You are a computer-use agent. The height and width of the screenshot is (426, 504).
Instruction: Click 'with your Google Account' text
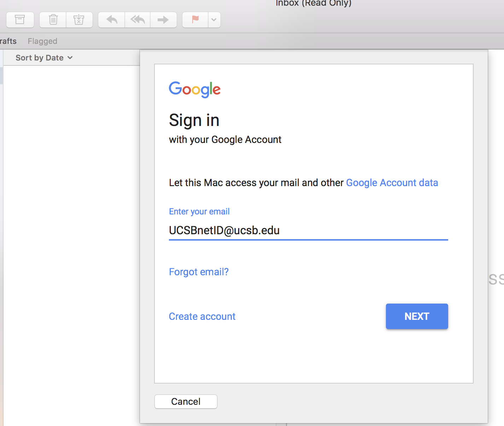225,140
